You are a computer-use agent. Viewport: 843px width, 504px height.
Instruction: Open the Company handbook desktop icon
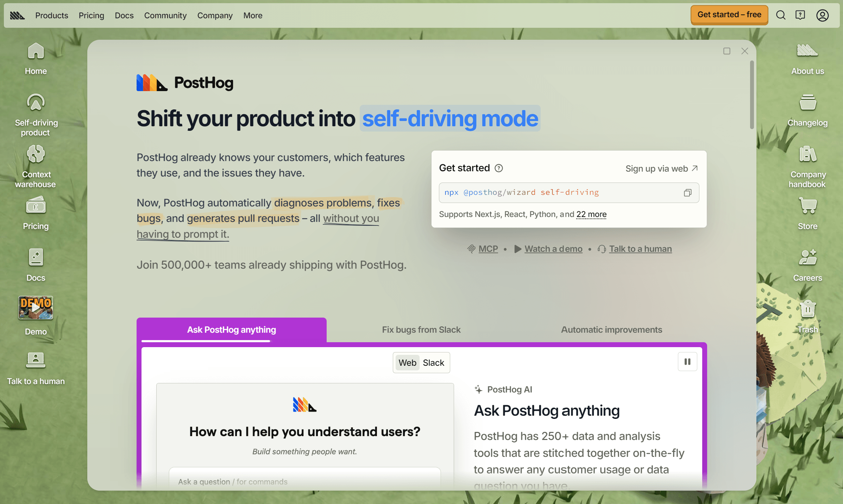pyautogui.click(x=807, y=166)
